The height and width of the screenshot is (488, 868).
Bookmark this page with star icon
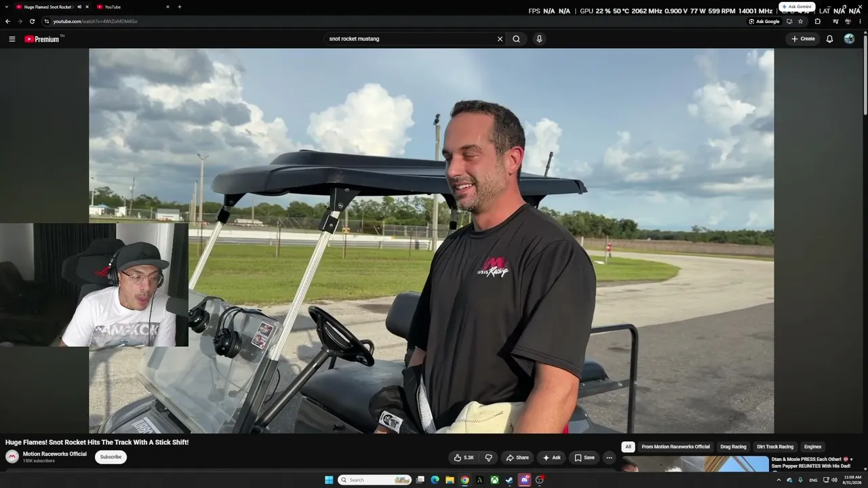(800, 21)
